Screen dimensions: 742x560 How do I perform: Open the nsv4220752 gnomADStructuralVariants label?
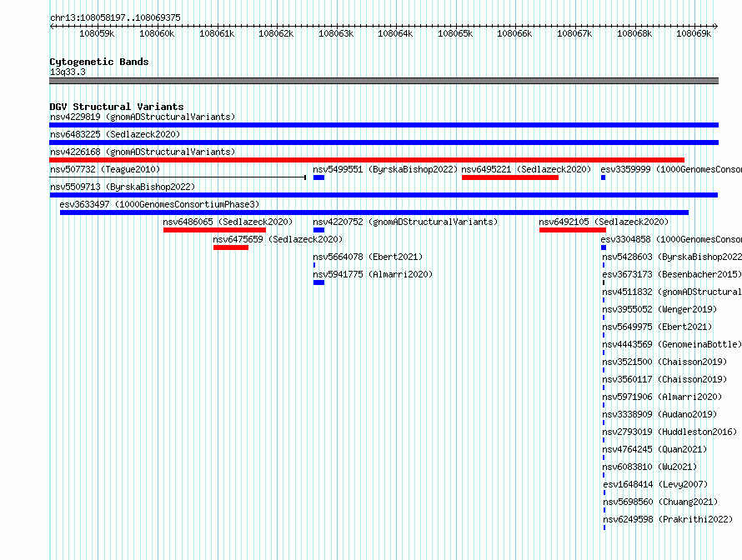point(405,222)
